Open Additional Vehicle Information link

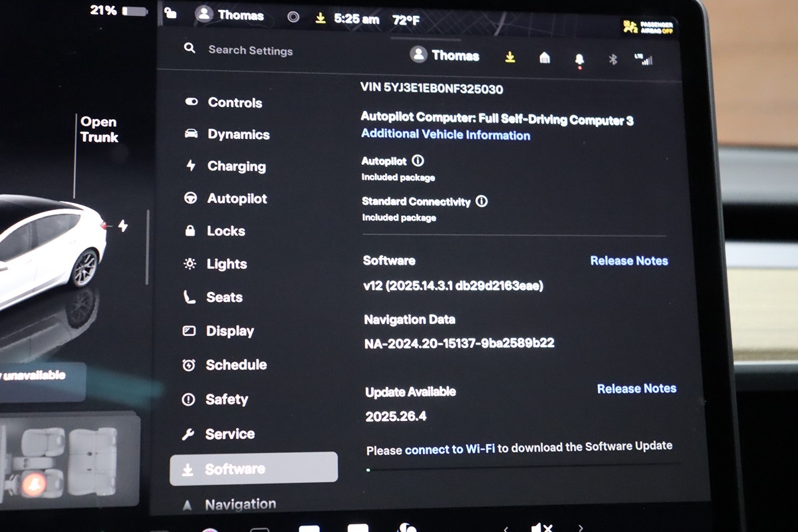(446, 135)
